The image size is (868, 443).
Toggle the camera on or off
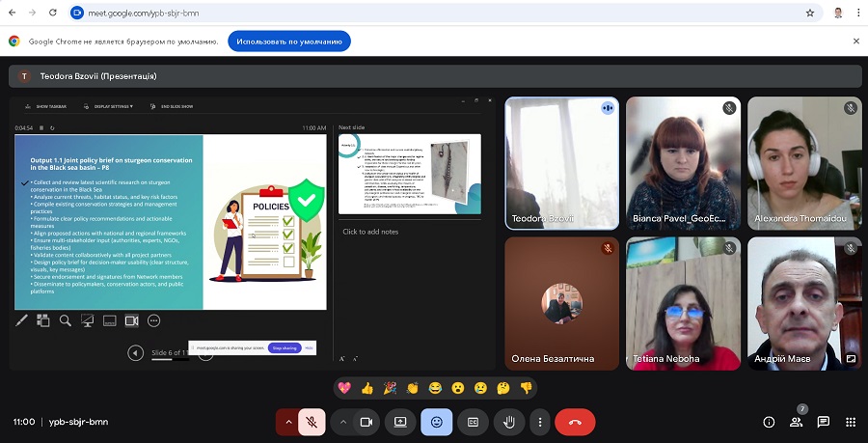[366, 422]
